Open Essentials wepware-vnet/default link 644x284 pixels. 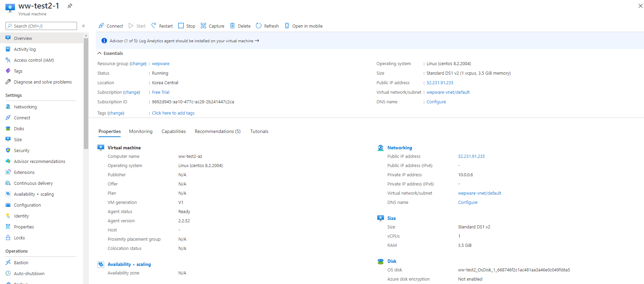[448, 92]
